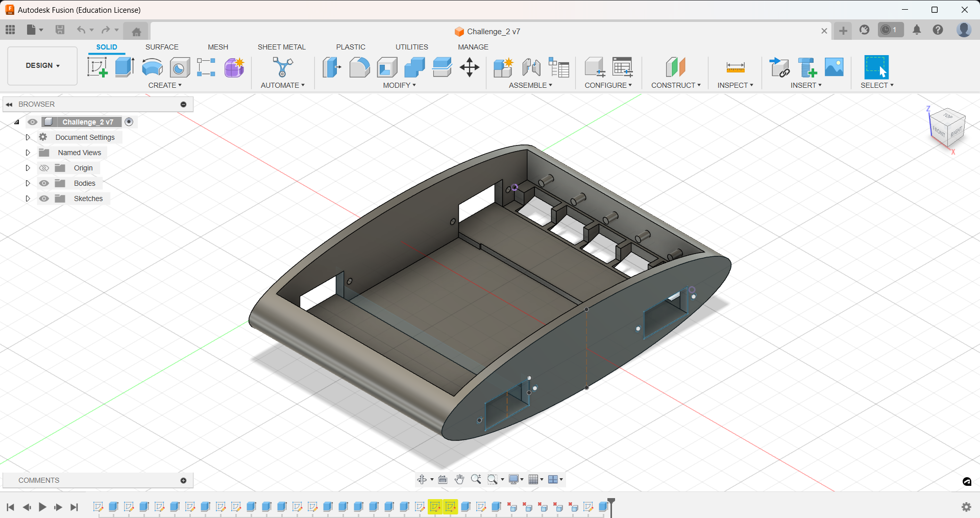This screenshot has height=518, width=980.
Task: Collapse the Browser panel using the round button
Action: (183, 104)
